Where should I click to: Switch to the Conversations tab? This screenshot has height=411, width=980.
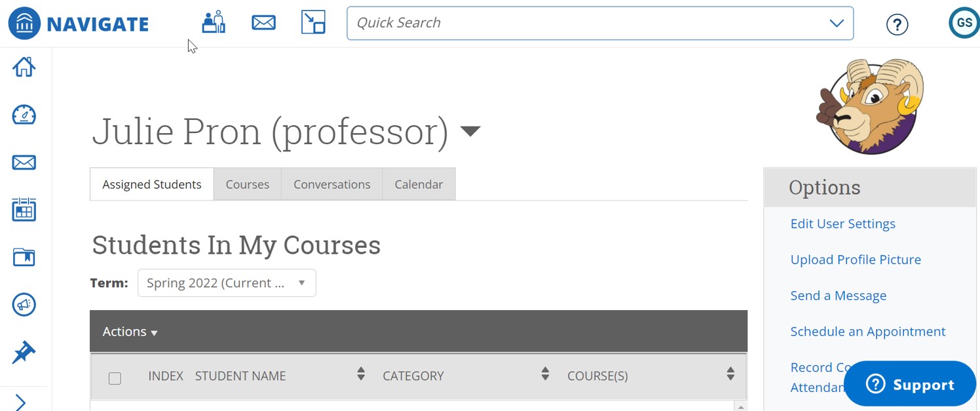pyautogui.click(x=331, y=184)
